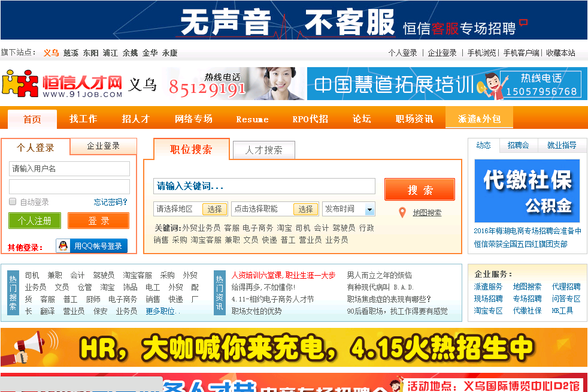Open 90后看职场 article link

pyautogui.click(x=397, y=311)
